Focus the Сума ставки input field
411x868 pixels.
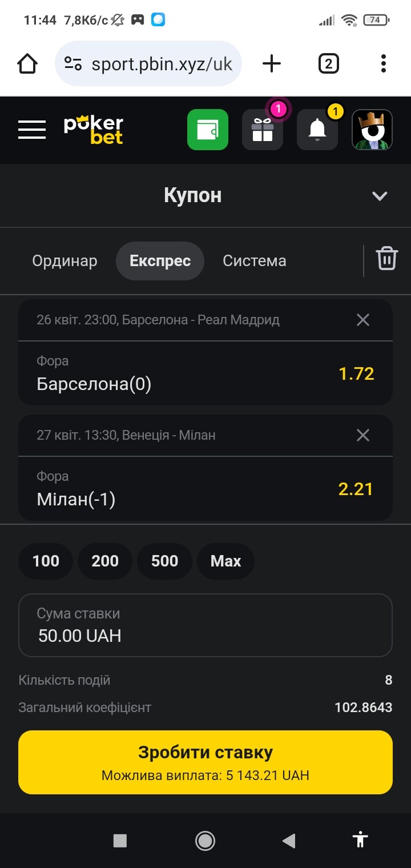click(205, 625)
